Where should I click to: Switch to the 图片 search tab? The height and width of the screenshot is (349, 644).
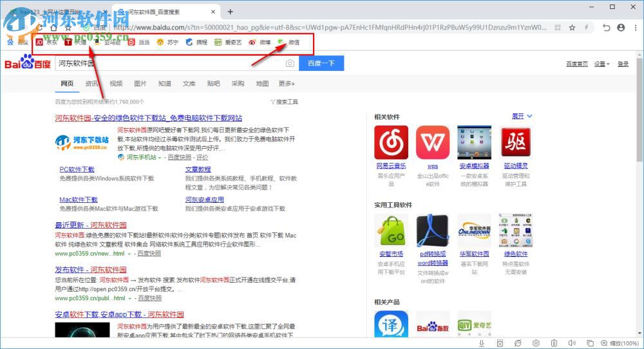pyautogui.click(x=140, y=83)
